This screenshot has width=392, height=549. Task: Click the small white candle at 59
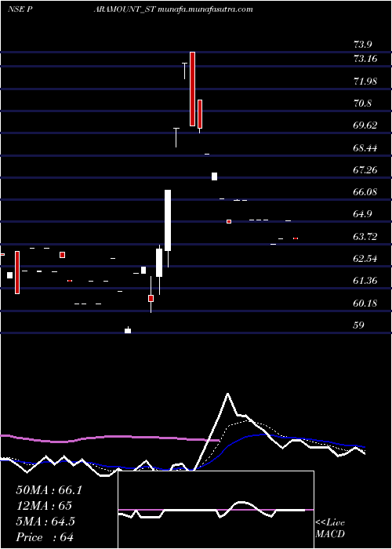pyautogui.click(x=128, y=331)
